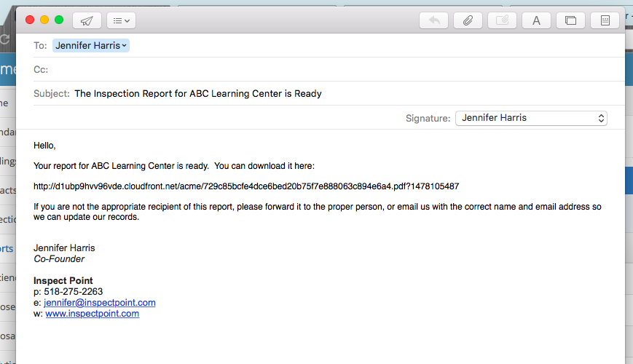Click the bold Inspect Point company name
Screen dimensions: 633x364
tap(63, 281)
